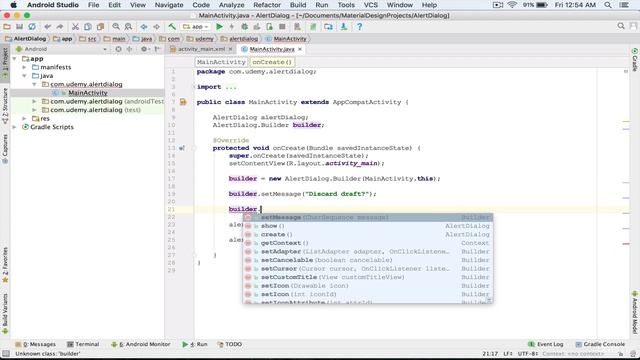Expand the res folder

coord(24,118)
